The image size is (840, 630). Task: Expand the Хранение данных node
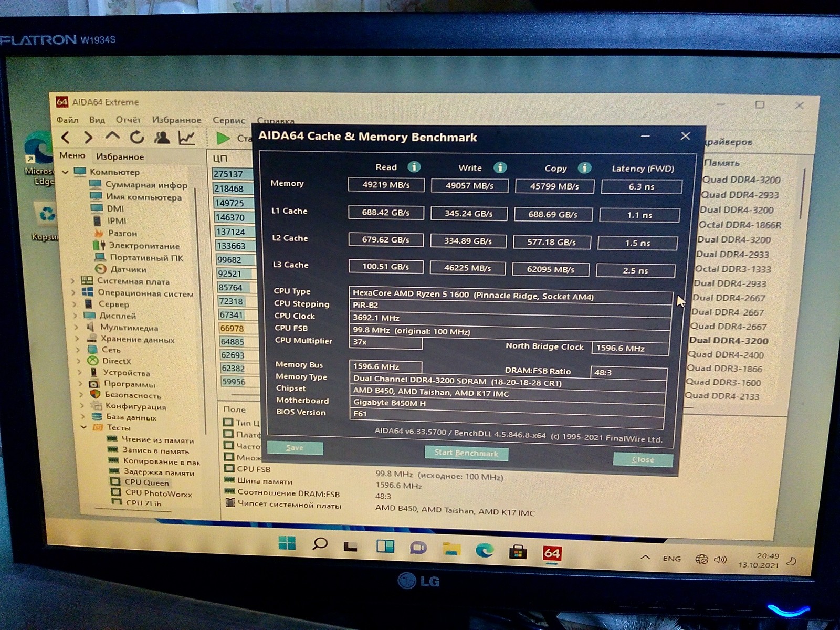pos(78,339)
